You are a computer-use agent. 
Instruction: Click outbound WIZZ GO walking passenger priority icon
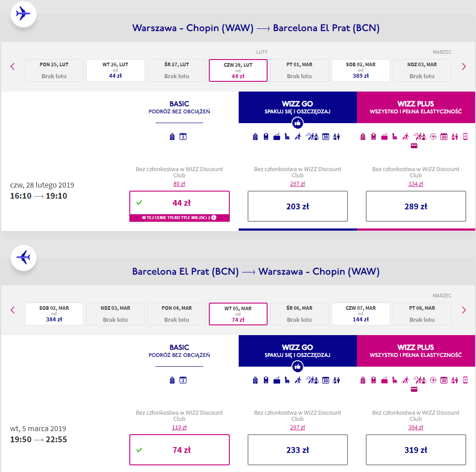pyautogui.click(x=298, y=136)
